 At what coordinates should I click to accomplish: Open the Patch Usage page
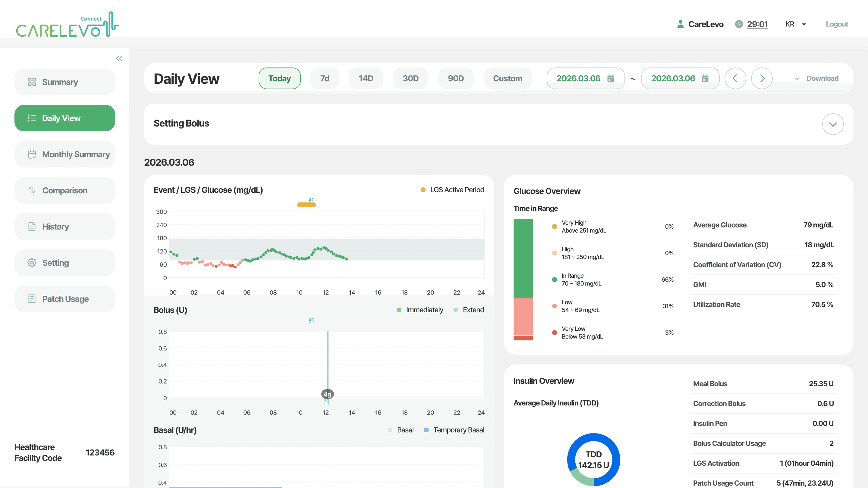(x=65, y=299)
